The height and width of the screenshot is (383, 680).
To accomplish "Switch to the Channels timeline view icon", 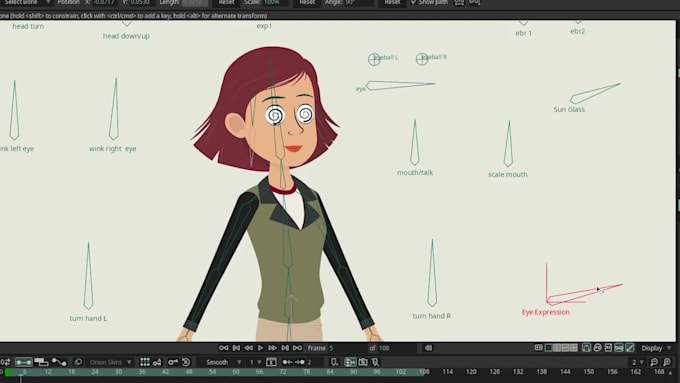I will [x=23, y=362].
